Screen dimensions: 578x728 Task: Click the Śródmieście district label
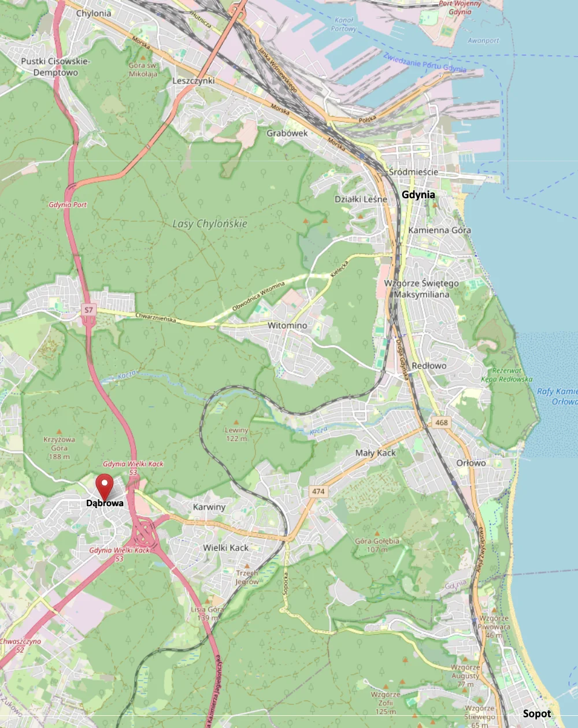pyautogui.click(x=413, y=172)
